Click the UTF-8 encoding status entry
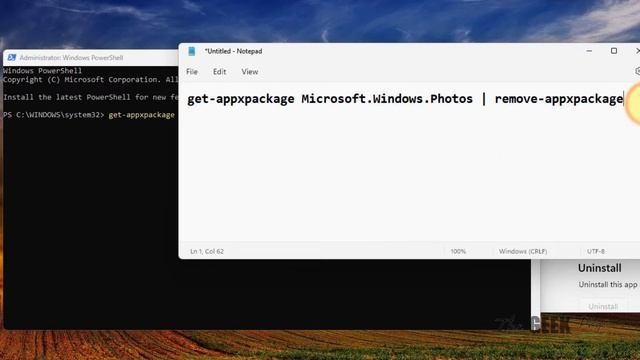 point(596,251)
